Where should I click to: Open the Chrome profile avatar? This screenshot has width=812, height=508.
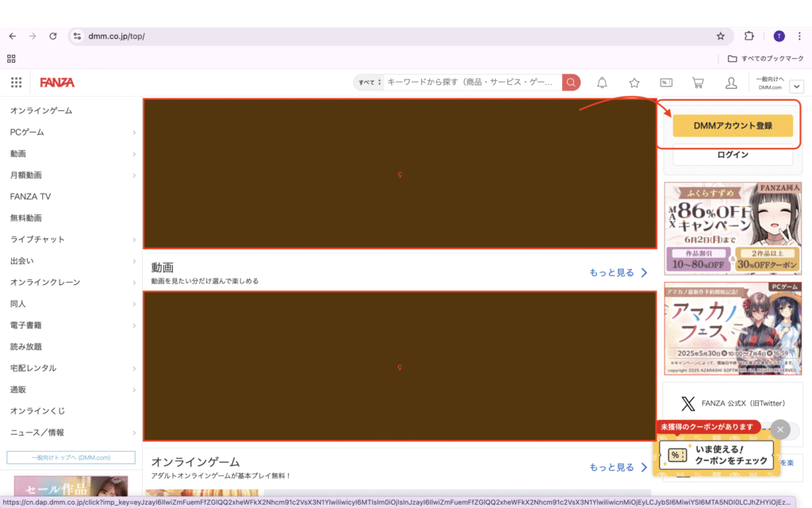point(779,36)
